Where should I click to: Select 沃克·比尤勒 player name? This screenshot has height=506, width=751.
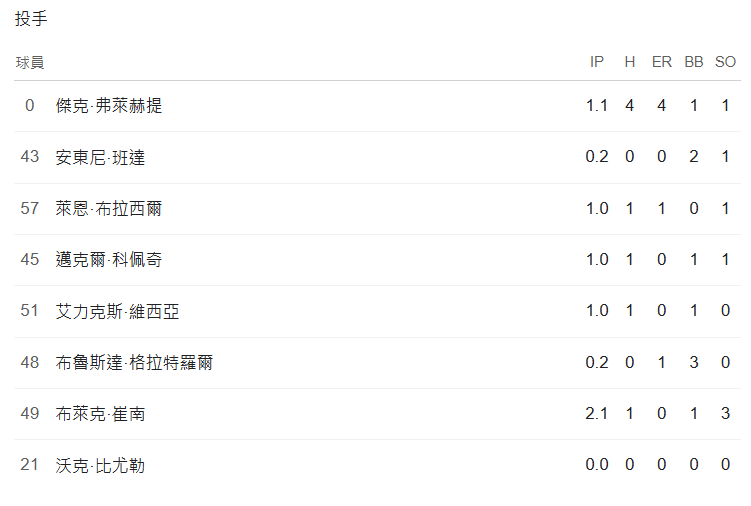(100, 465)
